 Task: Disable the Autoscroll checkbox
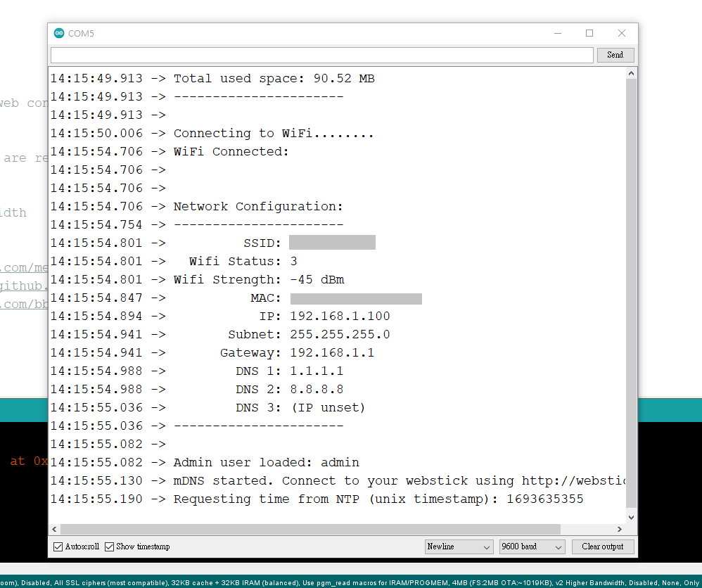pos(58,547)
